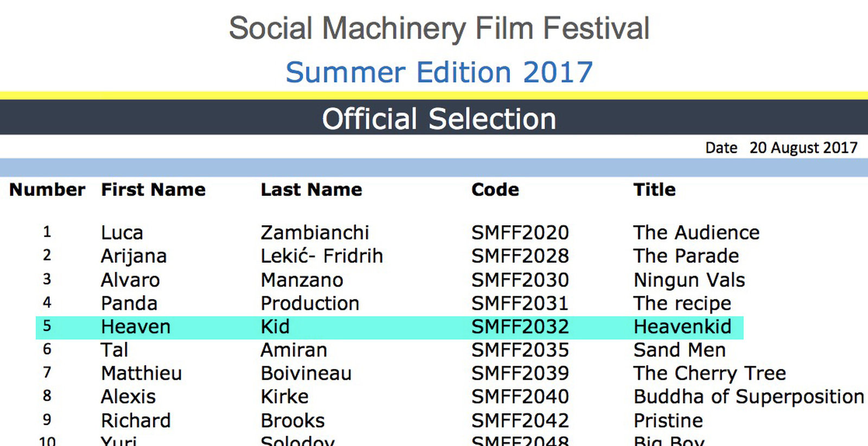Screen dimensions: 868x446
Task: Click first name 'Richard' in row 9
Action: pyautogui.click(x=136, y=420)
